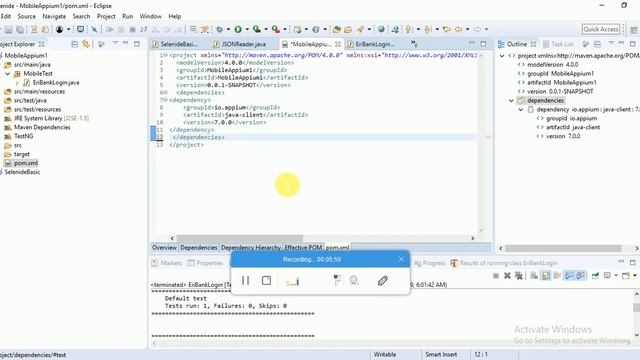This screenshot has height=360, width=640.
Task: Click the Save All toolbar icon
Action: tap(20, 29)
